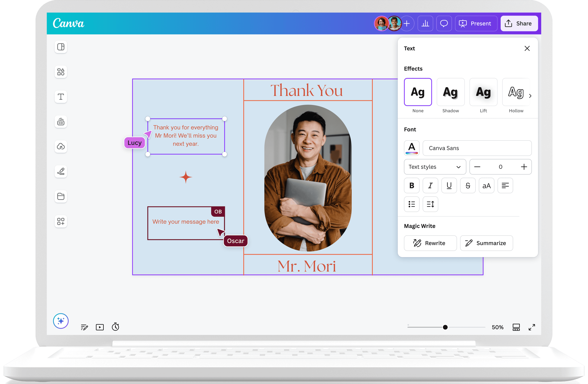Open the Analytics bar chart icon
588x384 pixels.
pos(425,24)
